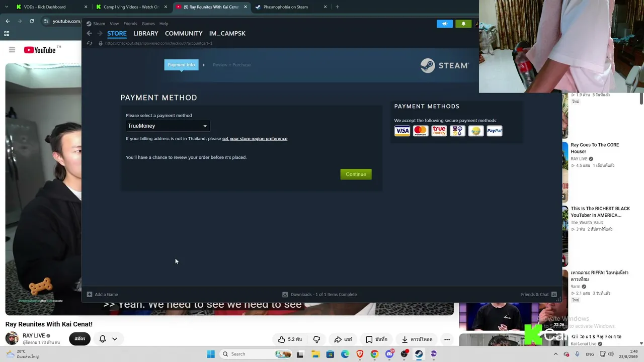The image size is (644, 362).
Task: Download the YouTube video
Action: coord(418,339)
